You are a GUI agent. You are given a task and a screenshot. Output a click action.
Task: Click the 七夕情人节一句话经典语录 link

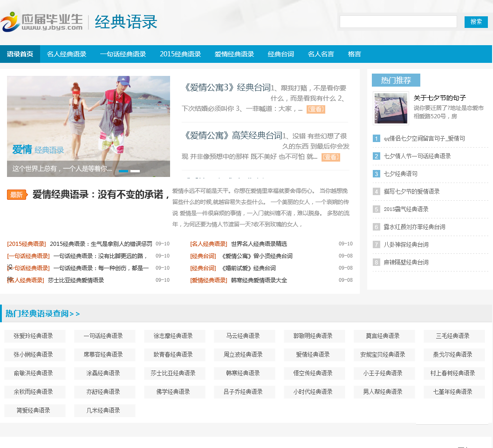(x=417, y=156)
